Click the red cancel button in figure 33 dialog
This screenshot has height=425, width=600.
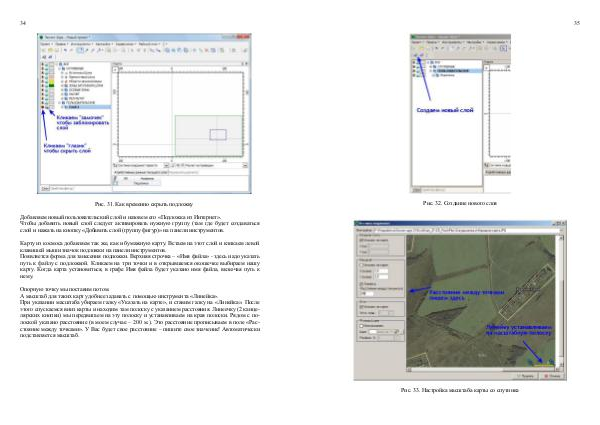tap(552, 376)
